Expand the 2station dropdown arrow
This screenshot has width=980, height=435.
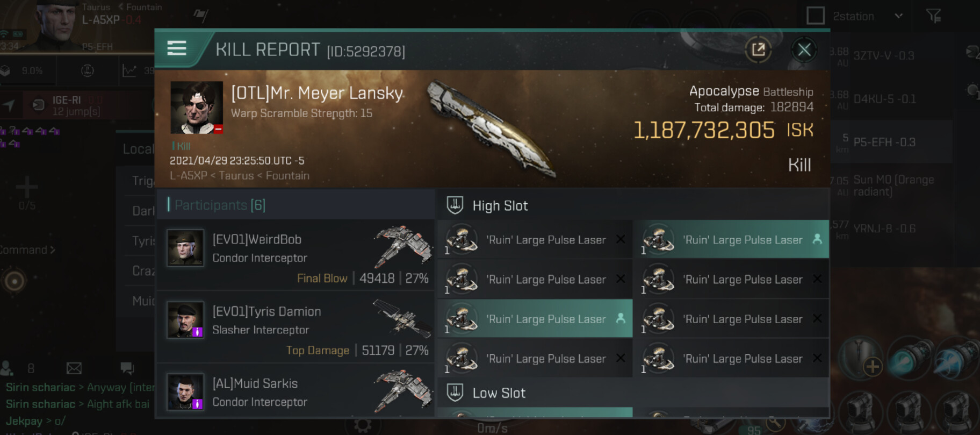pyautogui.click(x=898, y=16)
